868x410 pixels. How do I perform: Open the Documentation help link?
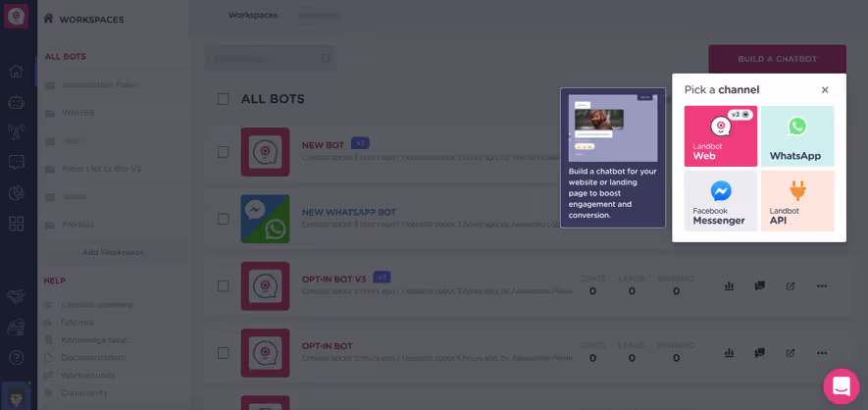[93, 357]
